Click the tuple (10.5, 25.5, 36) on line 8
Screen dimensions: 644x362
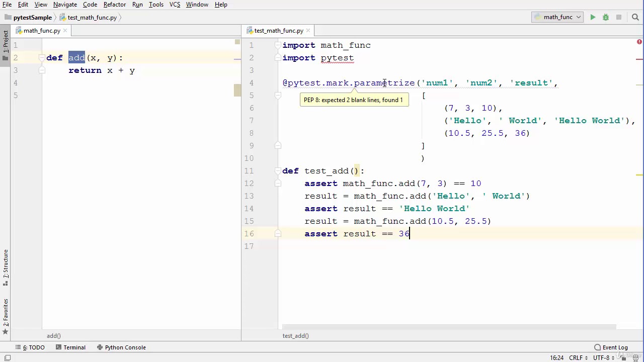(487, 133)
